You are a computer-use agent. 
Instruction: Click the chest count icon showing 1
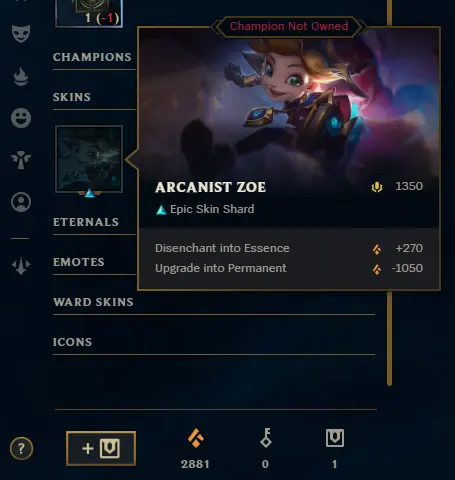tap(335, 438)
